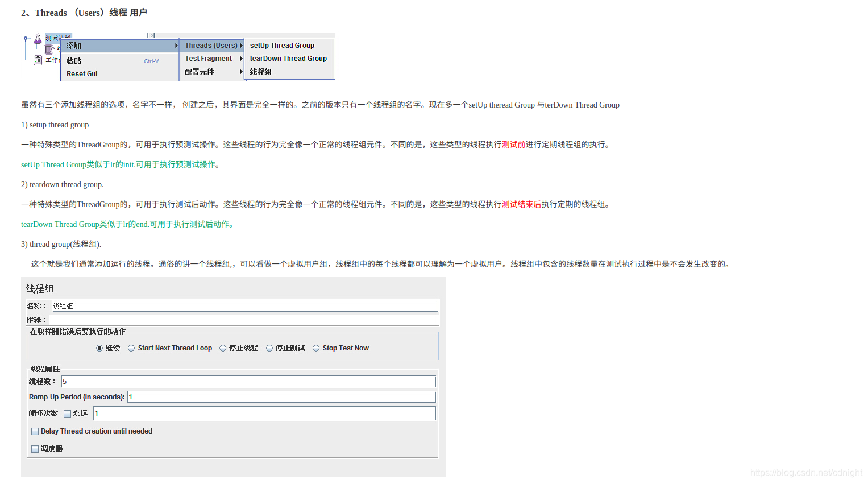Open the 添加 context menu entry

point(119,46)
